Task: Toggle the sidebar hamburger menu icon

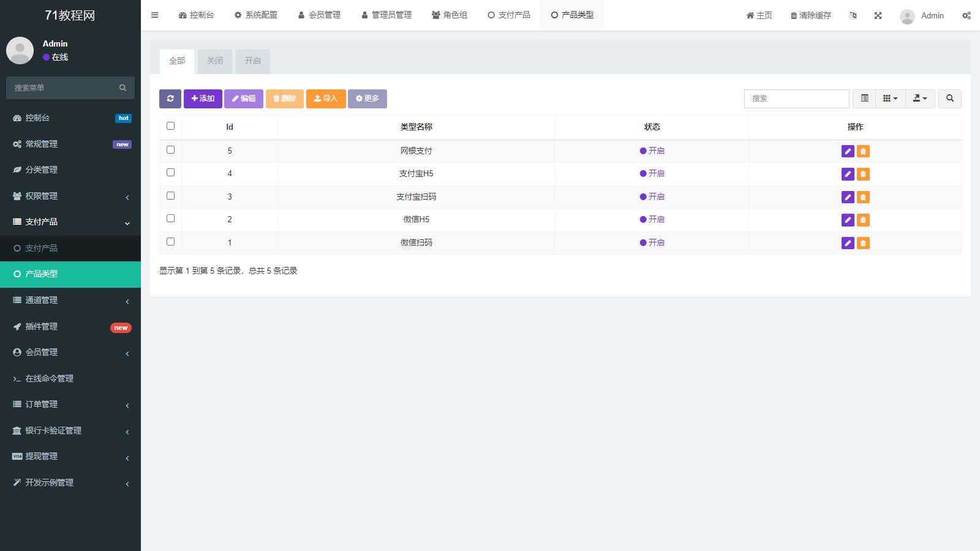Action: click(x=155, y=15)
